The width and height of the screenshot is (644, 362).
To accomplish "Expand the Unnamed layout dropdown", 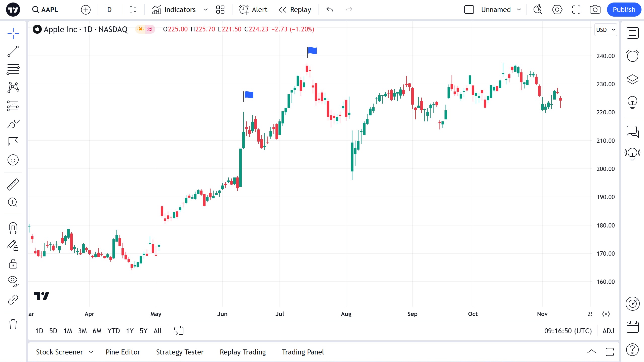I will (x=519, y=10).
